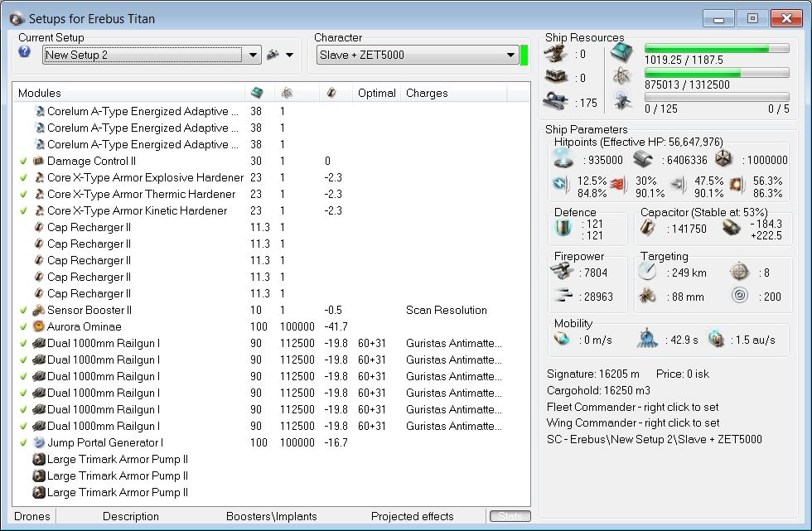Click the EM resistance icon
Screen dimensions: 812x531
coord(561,184)
